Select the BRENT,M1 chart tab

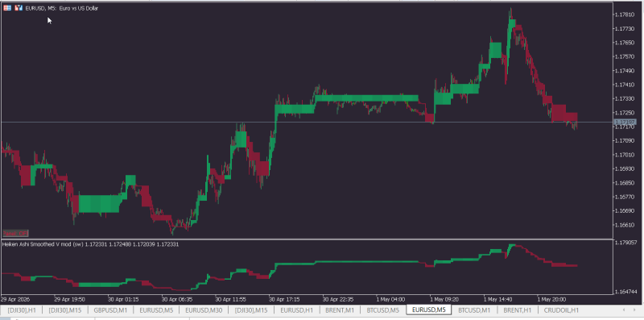coord(339,310)
